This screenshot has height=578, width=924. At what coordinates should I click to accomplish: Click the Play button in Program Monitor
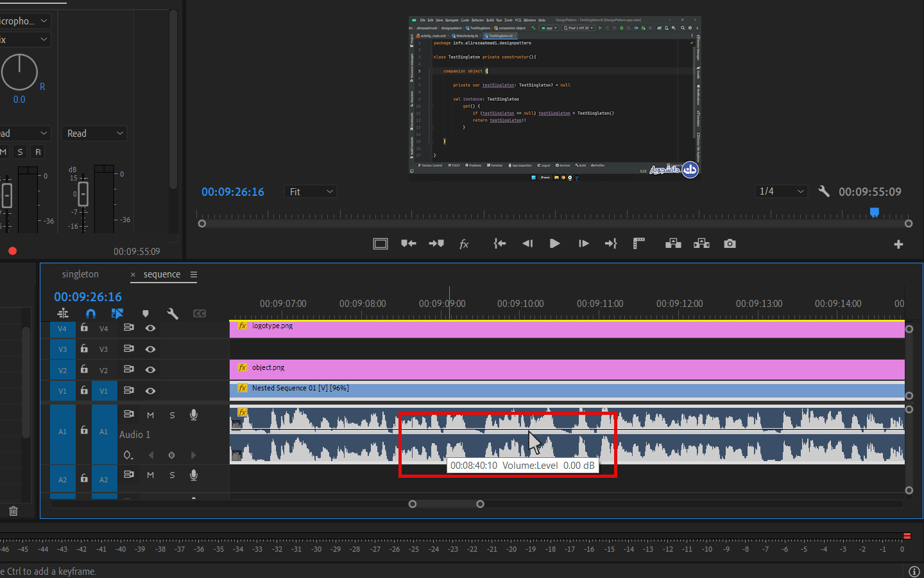(555, 243)
